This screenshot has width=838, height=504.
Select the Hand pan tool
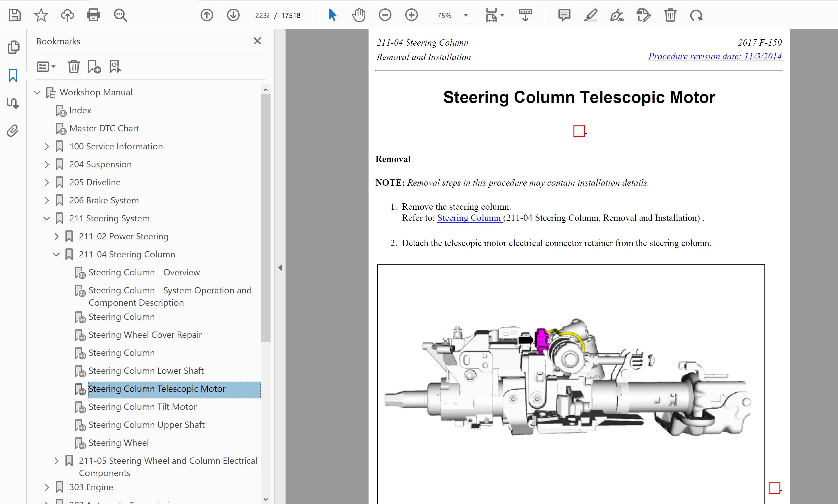pos(358,15)
